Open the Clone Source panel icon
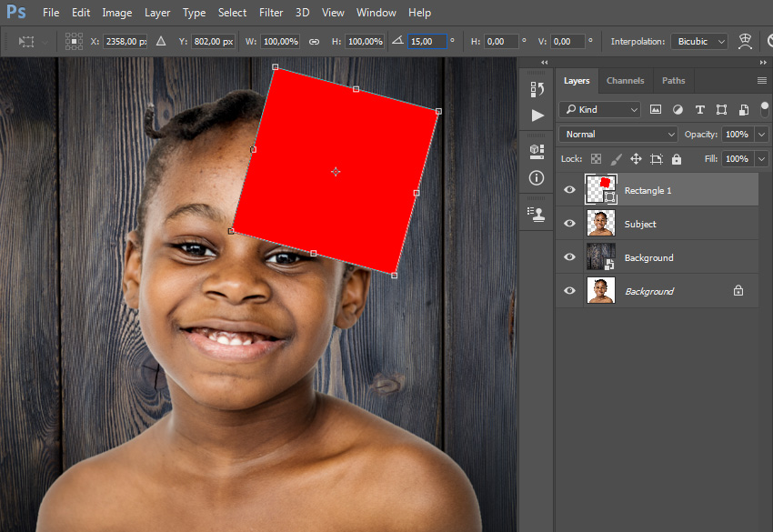 click(x=537, y=214)
